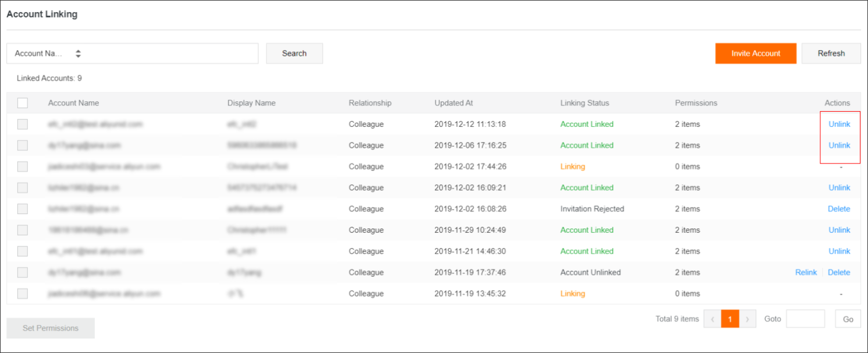Screen dimensions: 868x353
Task: Toggle the select-all checkbox in table header
Action: click(x=23, y=103)
